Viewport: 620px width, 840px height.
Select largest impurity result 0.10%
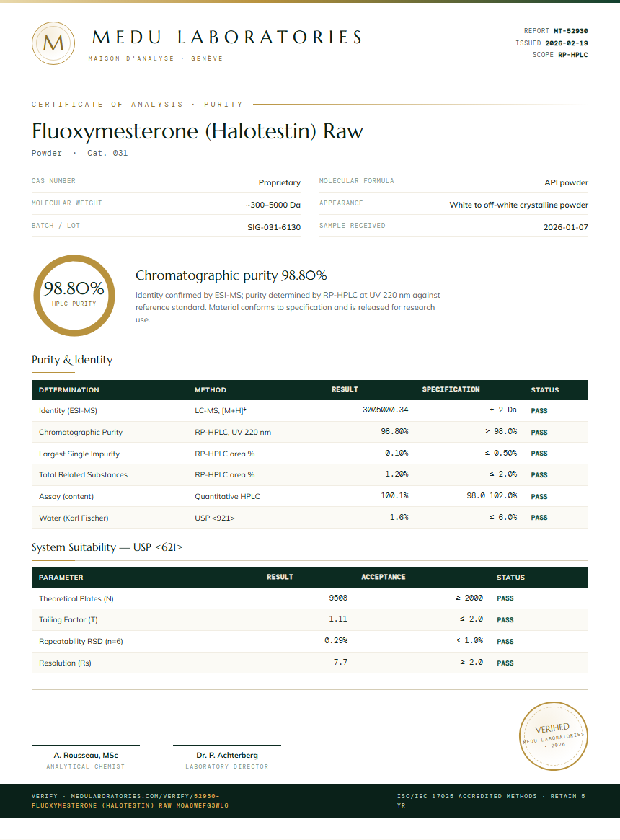[x=397, y=454]
